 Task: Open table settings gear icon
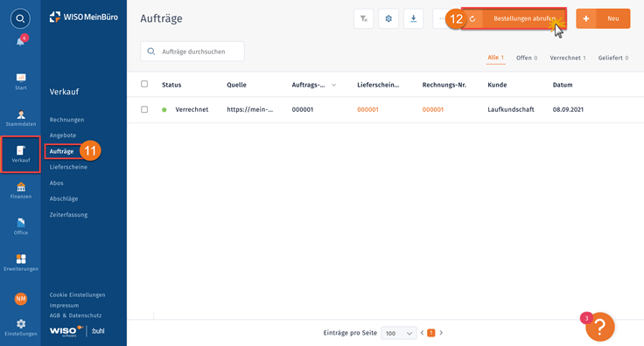tap(388, 18)
